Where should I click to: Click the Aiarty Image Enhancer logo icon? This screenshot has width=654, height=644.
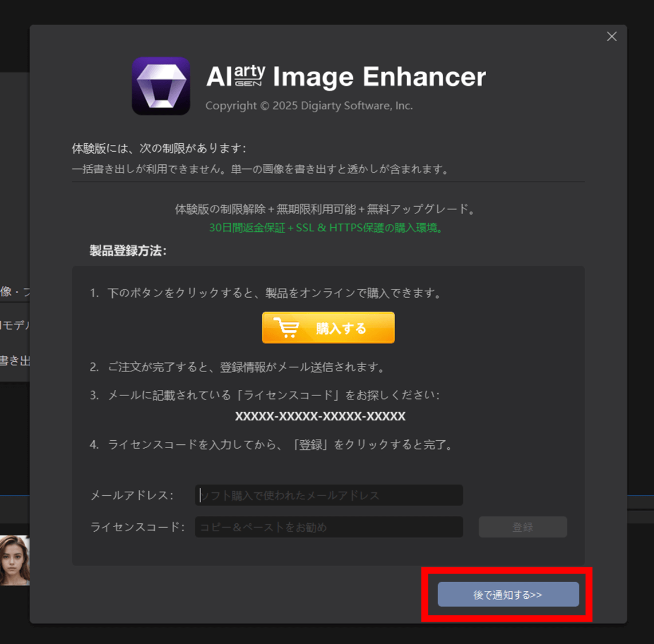pyautogui.click(x=161, y=86)
